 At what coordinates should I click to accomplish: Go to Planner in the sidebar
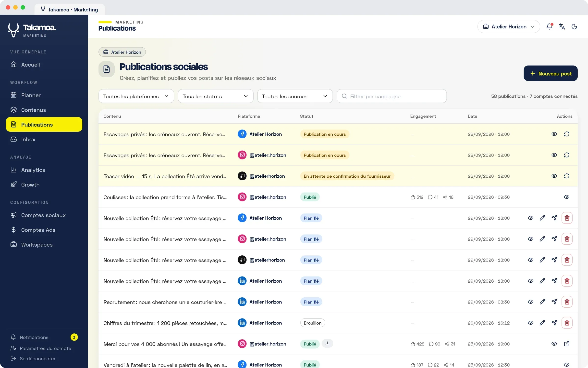tap(44, 95)
